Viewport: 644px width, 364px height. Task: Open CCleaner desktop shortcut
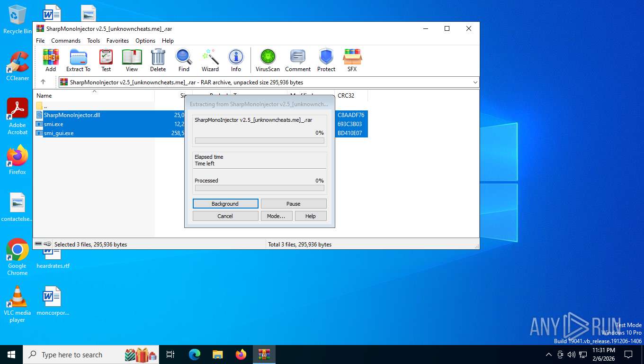pos(18,66)
